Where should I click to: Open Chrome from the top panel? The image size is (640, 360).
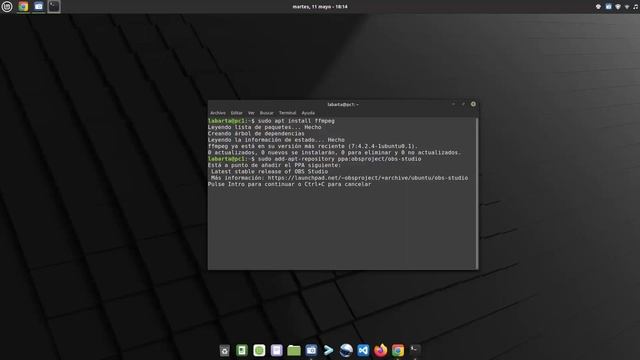coord(23,7)
